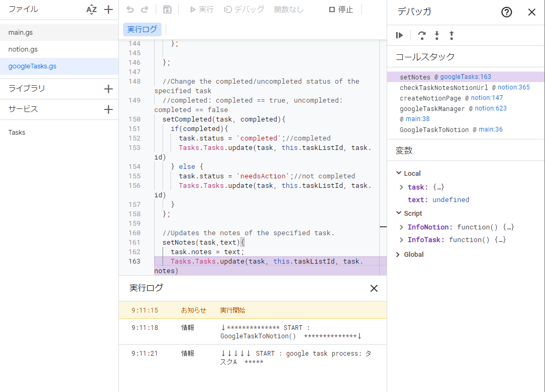The image size is (545, 392).
Task: Select setNotes call stack frame
Action: tap(466, 77)
